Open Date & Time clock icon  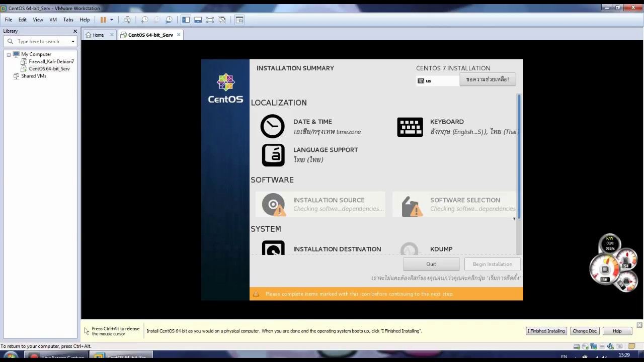(272, 126)
